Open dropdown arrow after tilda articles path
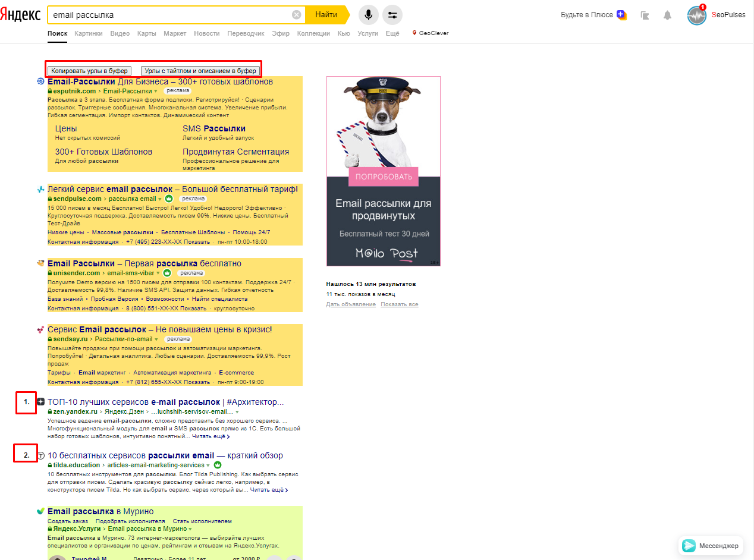The width and height of the screenshot is (754, 560). (x=209, y=465)
